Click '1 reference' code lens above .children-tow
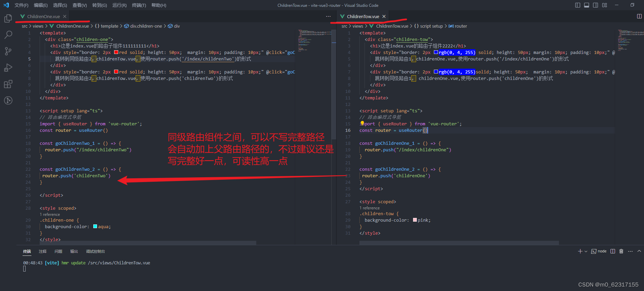 coord(370,208)
